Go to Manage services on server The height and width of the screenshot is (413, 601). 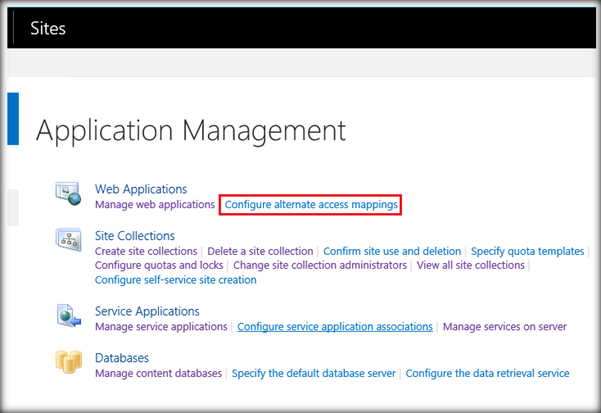(504, 327)
